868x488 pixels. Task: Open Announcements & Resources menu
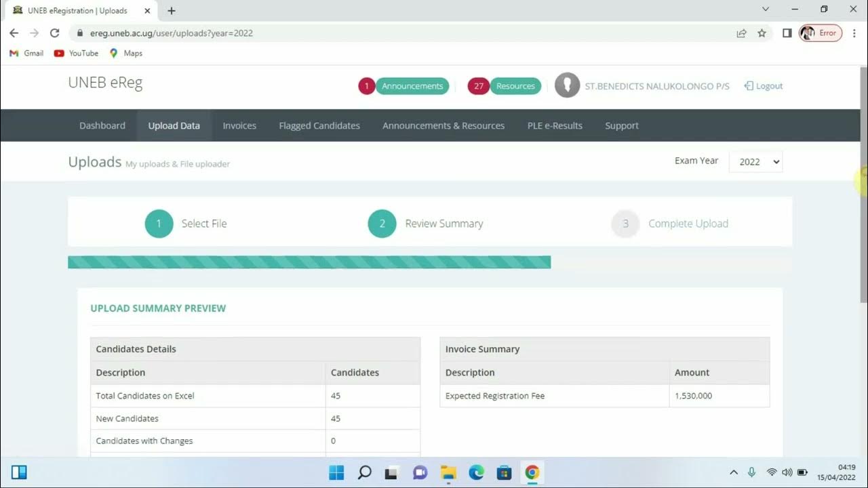point(443,125)
